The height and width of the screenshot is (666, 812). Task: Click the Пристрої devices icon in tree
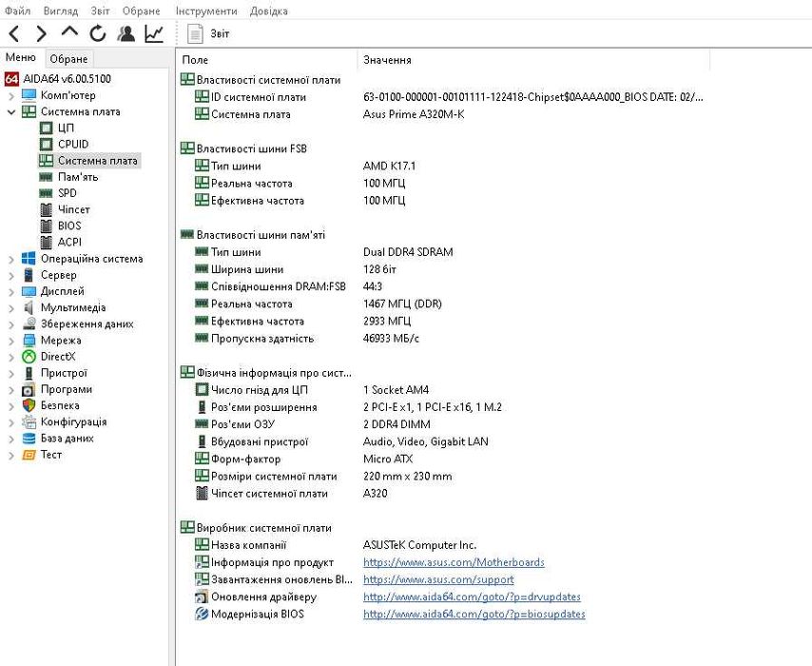coord(29,373)
